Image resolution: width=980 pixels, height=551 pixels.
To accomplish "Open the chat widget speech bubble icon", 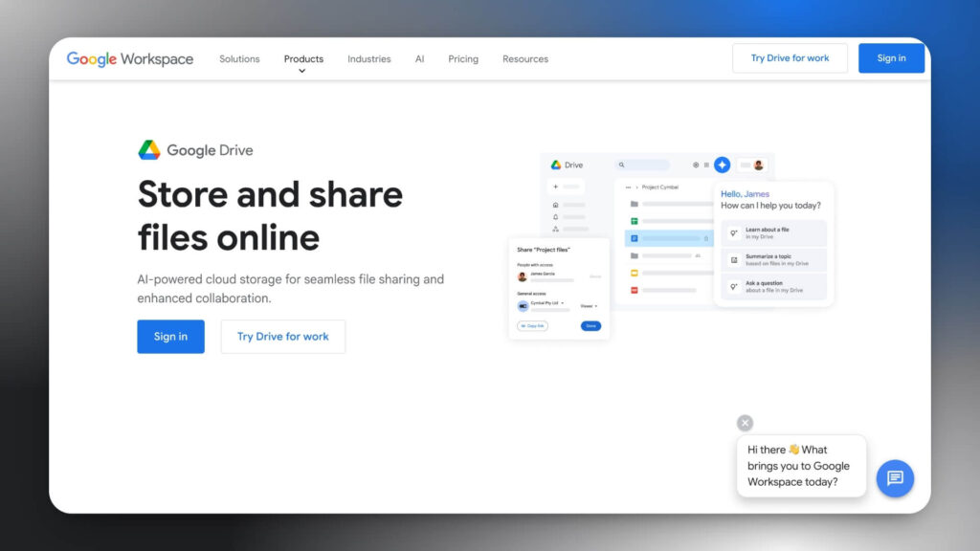I will (895, 478).
